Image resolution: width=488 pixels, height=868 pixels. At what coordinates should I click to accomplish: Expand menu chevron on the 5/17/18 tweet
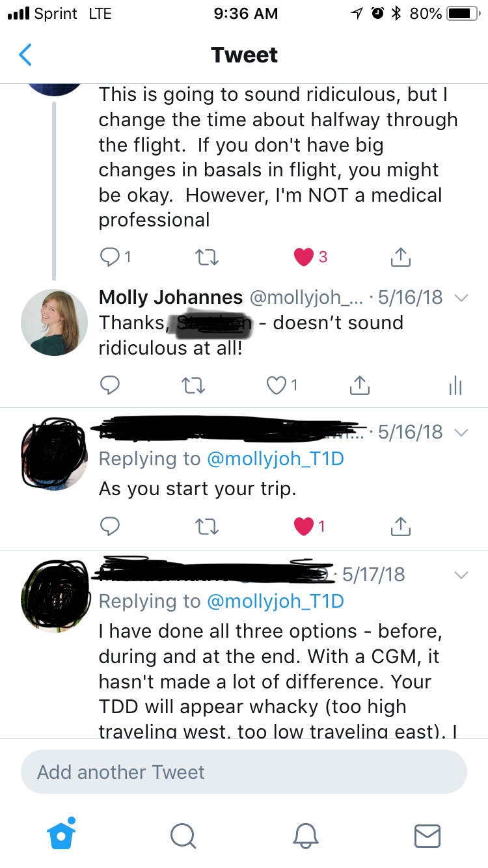click(x=461, y=575)
